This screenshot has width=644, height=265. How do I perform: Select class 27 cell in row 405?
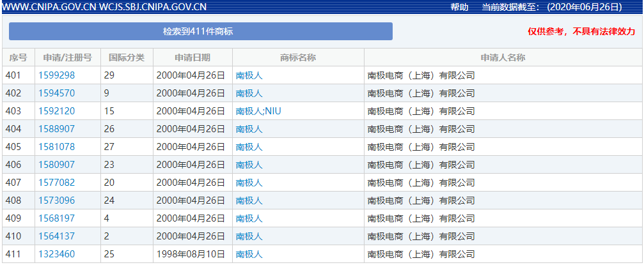point(127,146)
